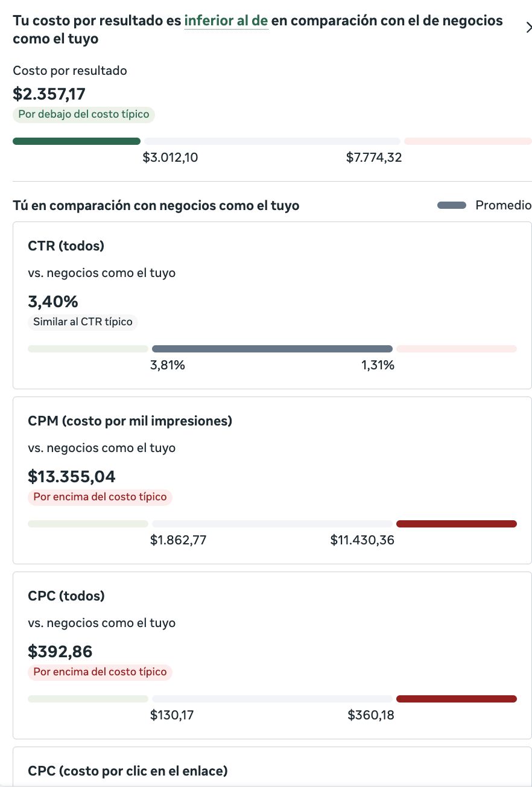Open the CPC (costo por clic en el enlace) card

point(272,766)
